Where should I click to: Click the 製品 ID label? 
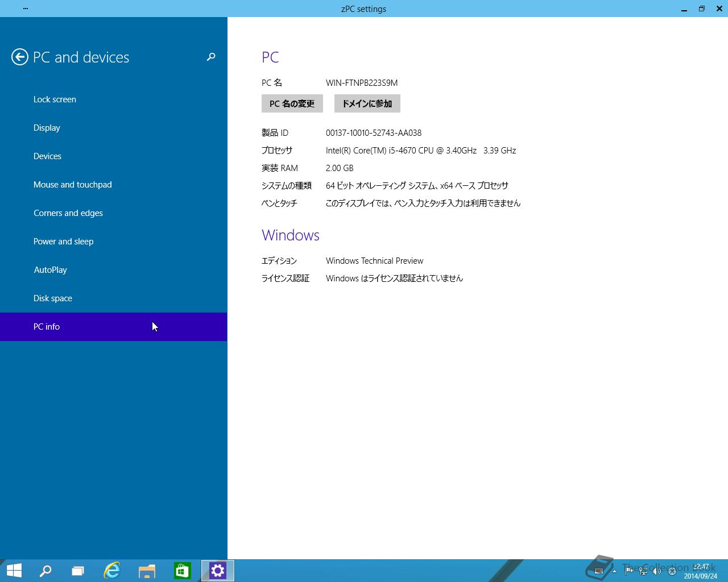point(275,133)
